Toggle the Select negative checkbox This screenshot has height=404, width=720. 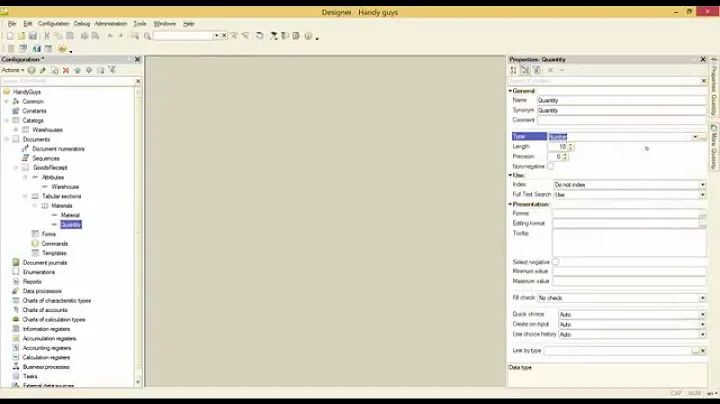(x=556, y=262)
